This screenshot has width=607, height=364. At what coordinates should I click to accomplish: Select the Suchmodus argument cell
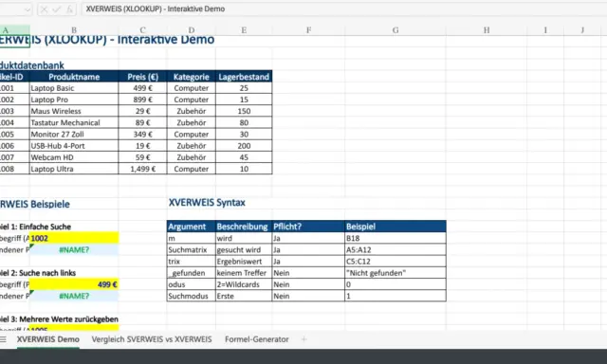(x=192, y=296)
